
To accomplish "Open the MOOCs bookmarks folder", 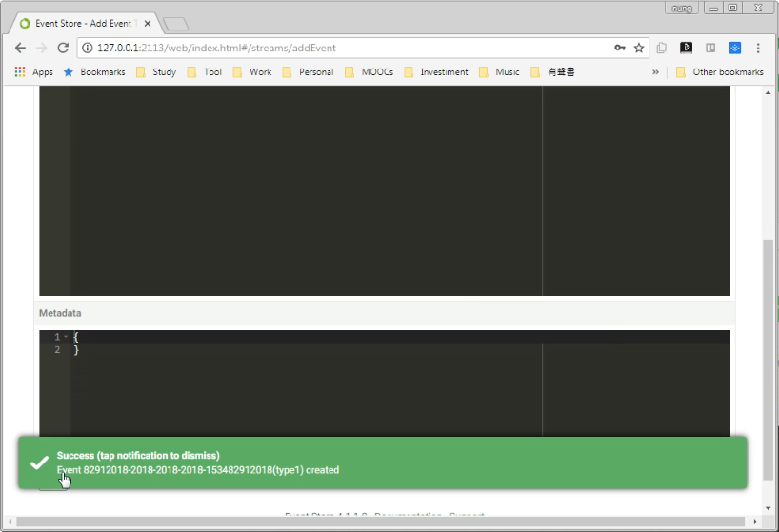I will tap(370, 72).
